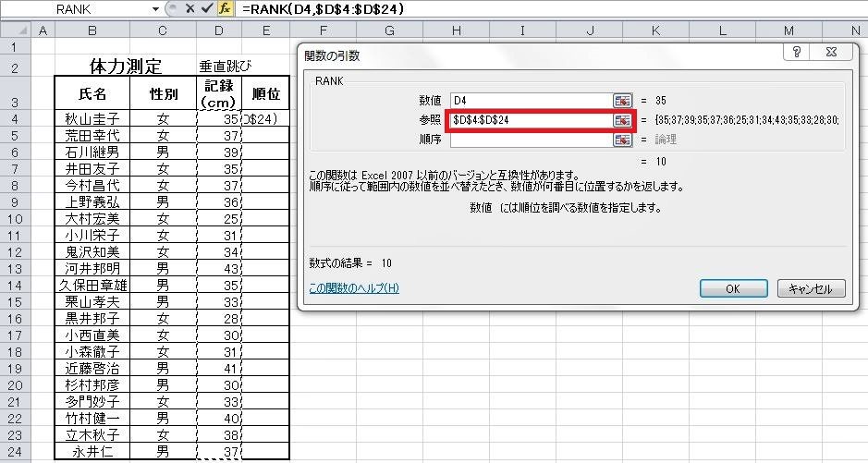The width and height of the screenshot is (868, 463).
Task: Collapse dialog via 数値 range selector icon
Action: click(x=623, y=100)
